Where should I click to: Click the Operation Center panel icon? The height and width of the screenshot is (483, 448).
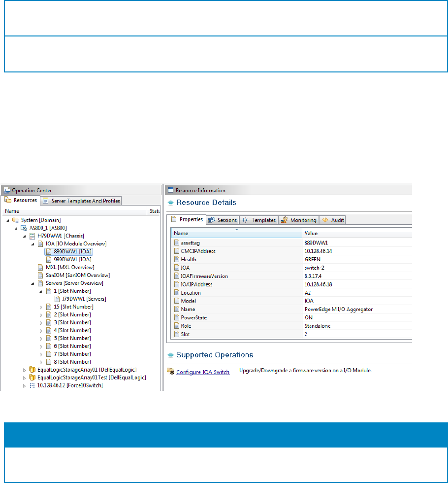(x=7, y=190)
